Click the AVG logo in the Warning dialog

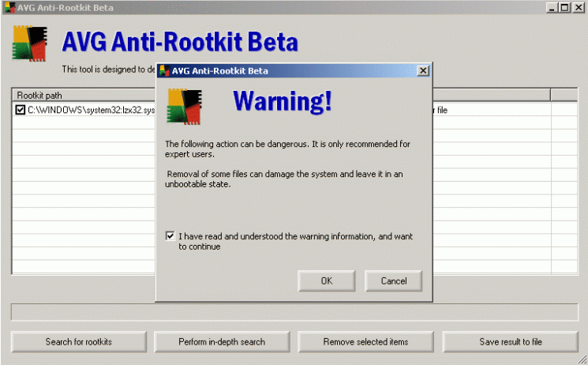[x=184, y=107]
